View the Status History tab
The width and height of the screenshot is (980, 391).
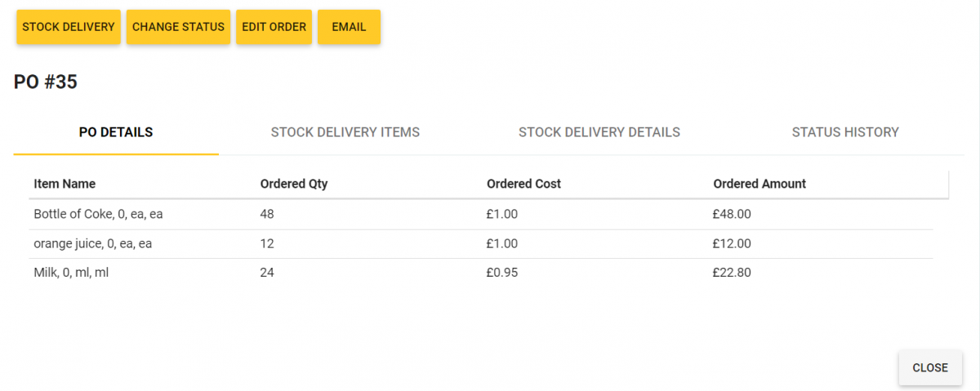845,132
